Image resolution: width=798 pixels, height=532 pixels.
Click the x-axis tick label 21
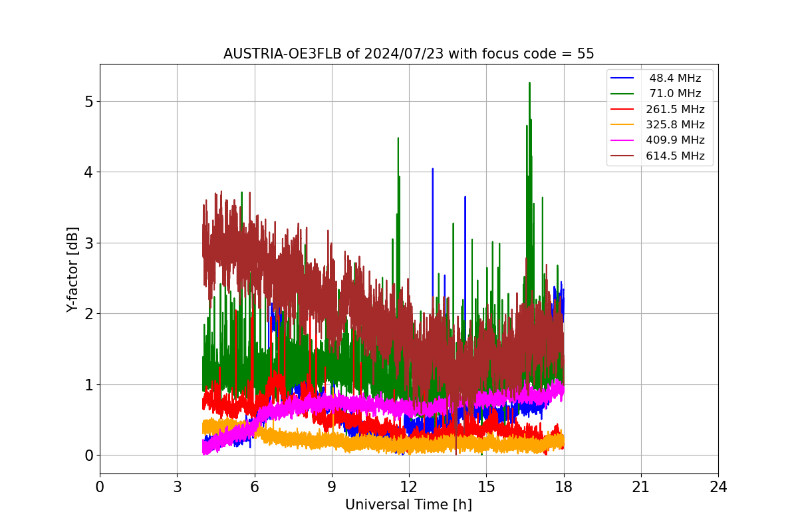coord(641,487)
